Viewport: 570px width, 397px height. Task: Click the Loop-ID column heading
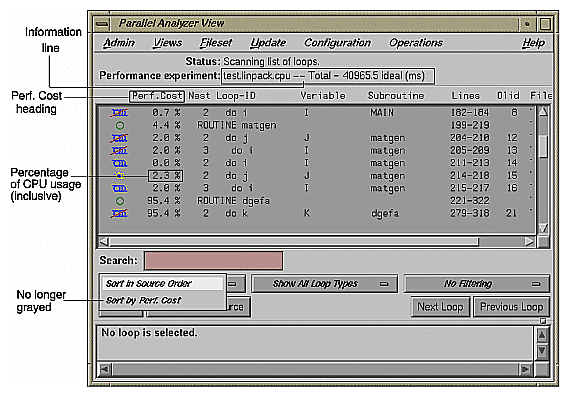tap(236, 96)
